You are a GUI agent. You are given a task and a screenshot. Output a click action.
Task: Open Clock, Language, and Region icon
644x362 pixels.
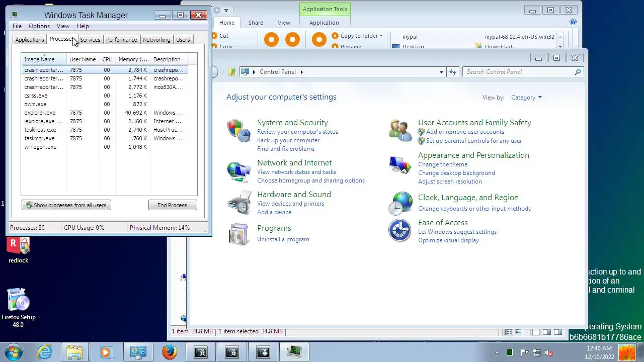coord(400,203)
